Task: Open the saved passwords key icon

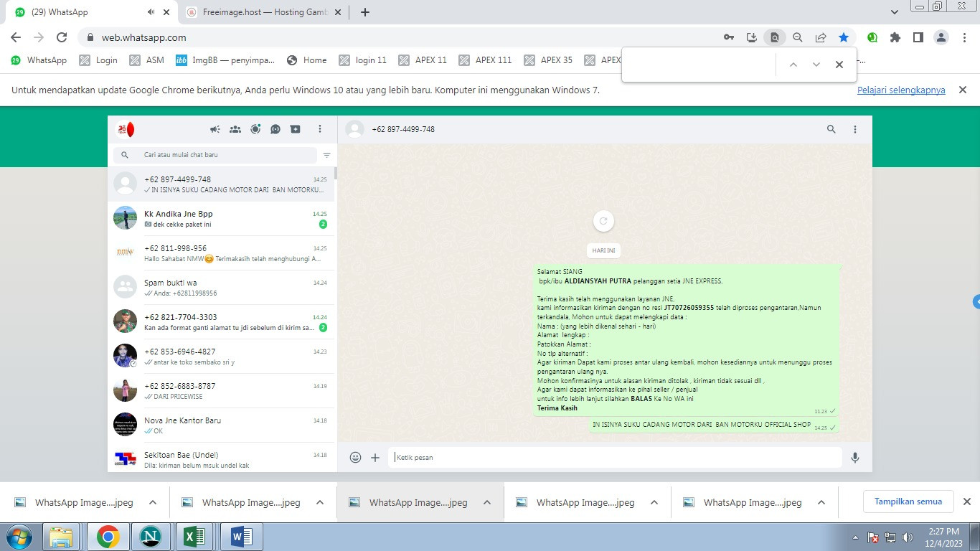Action: point(729,37)
